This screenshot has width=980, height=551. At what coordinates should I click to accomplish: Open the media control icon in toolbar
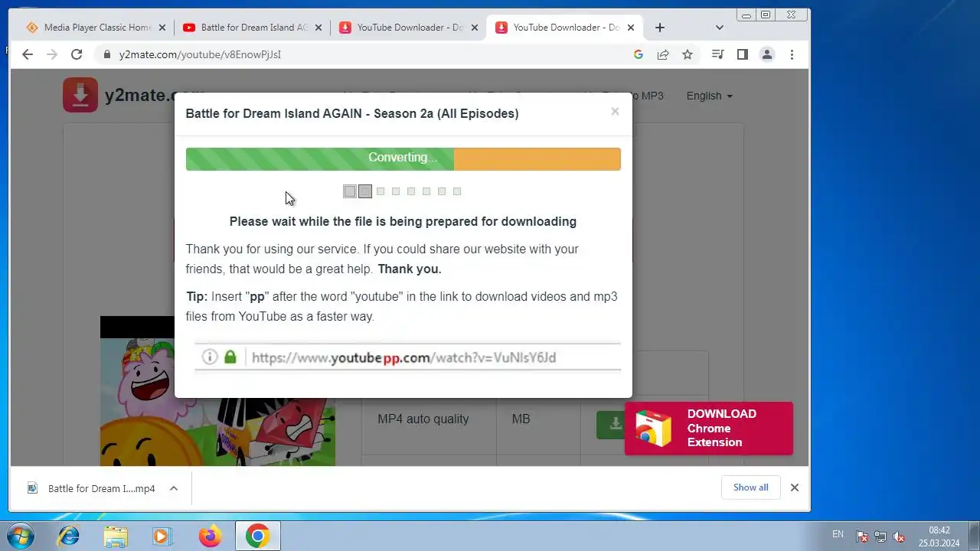(x=717, y=54)
